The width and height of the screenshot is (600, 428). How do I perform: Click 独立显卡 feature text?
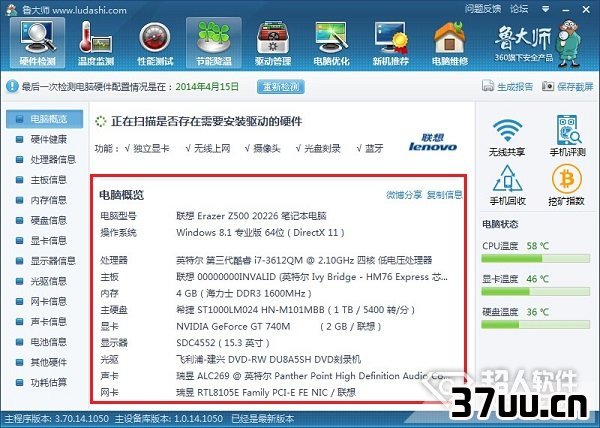click(147, 148)
